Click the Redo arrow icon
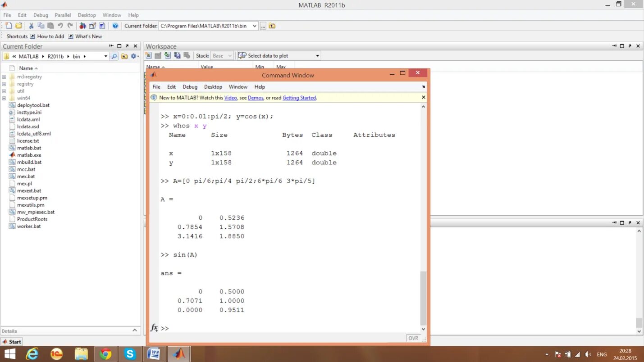 [70, 26]
